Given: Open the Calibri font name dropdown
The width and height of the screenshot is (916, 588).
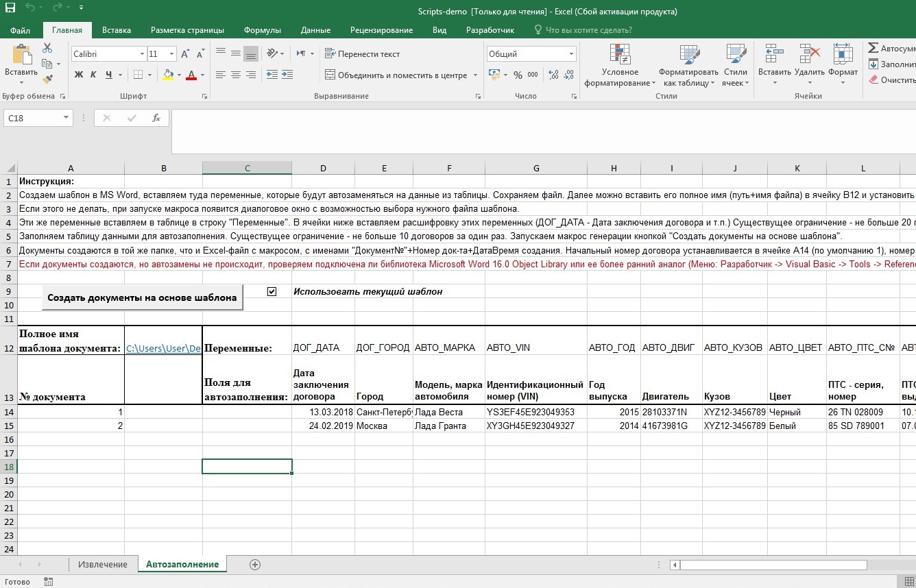Looking at the screenshot, I should point(142,53).
